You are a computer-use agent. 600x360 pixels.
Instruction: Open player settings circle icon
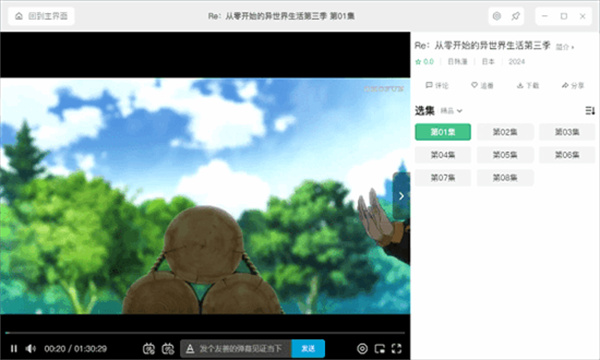[362, 349]
